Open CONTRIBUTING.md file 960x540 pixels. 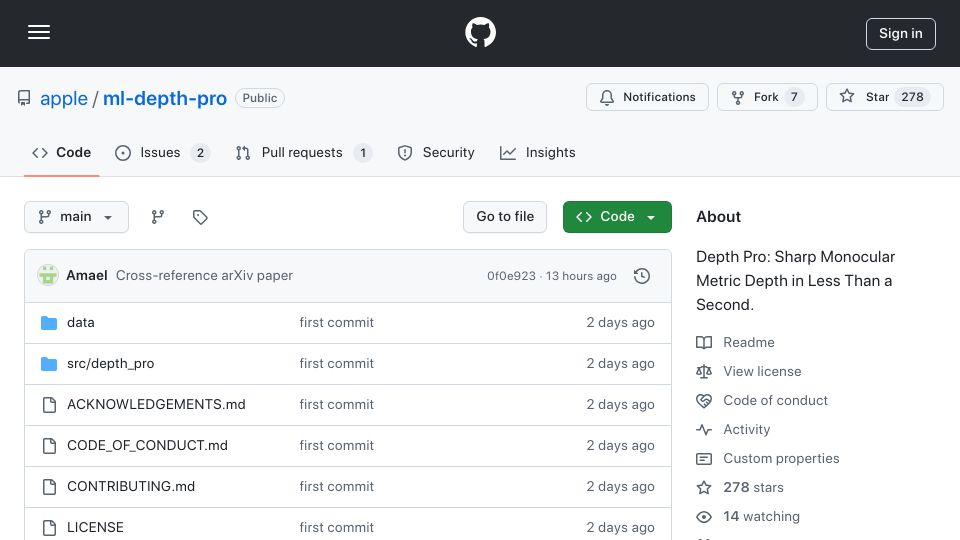(x=131, y=487)
